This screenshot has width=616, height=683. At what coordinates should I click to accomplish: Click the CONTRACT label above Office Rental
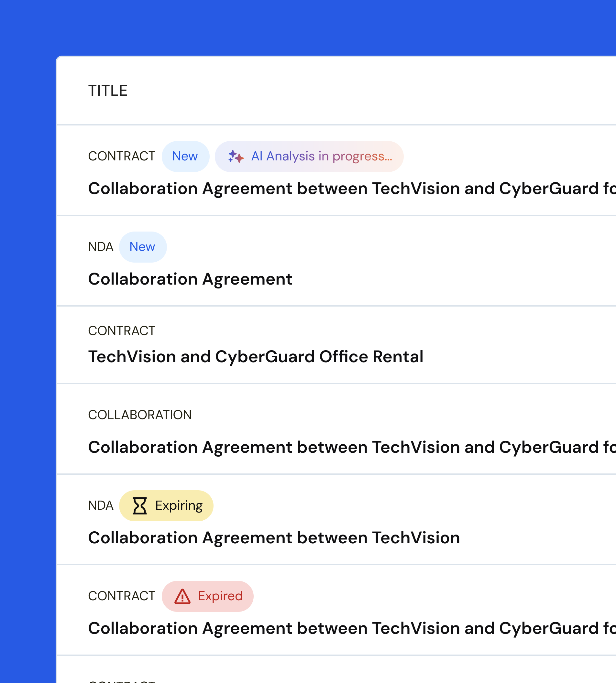click(122, 331)
